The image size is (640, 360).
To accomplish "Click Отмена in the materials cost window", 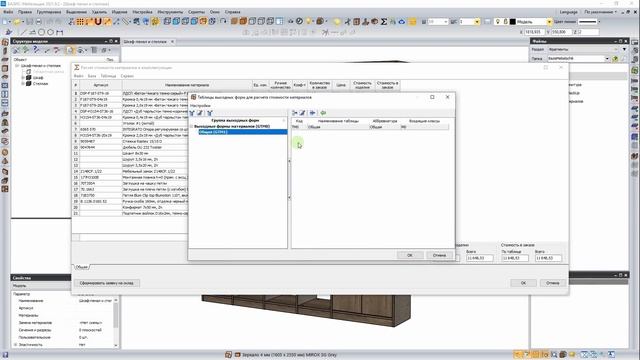I will pyautogui.click(x=553, y=283).
